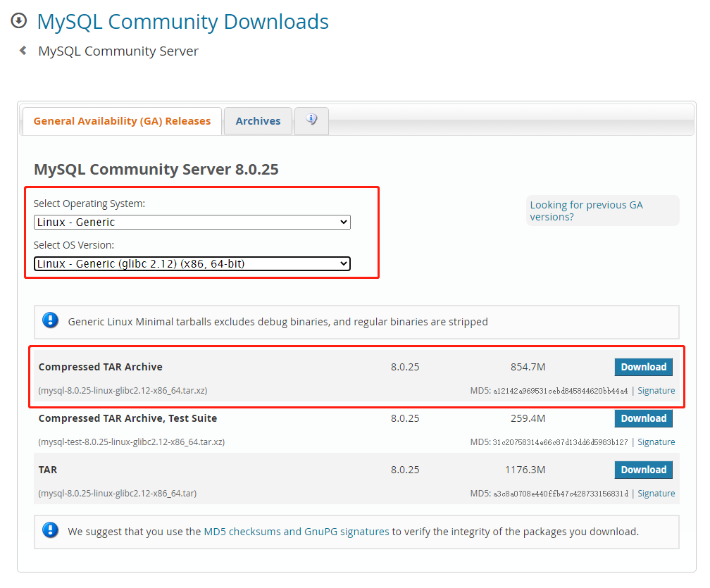Click the mysql-8.0.25-linux-glibc2.12-x86_64.tar.xz filename text
The image size is (710, 588).
pos(123,391)
